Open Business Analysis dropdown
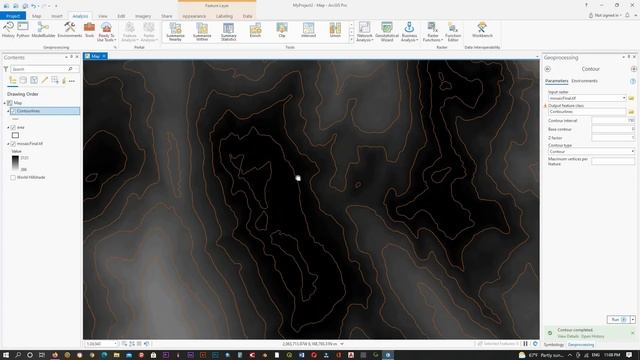 click(409, 32)
